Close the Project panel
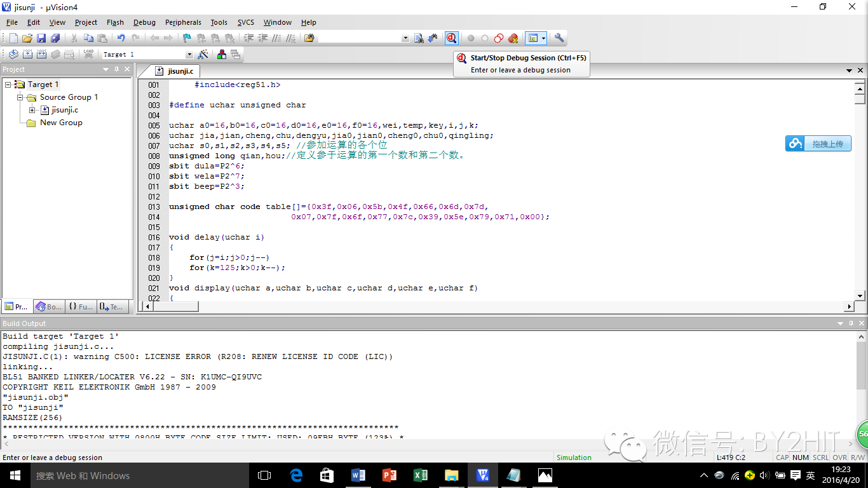This screenshot has width=868, height=488. (x=127, y=69)
